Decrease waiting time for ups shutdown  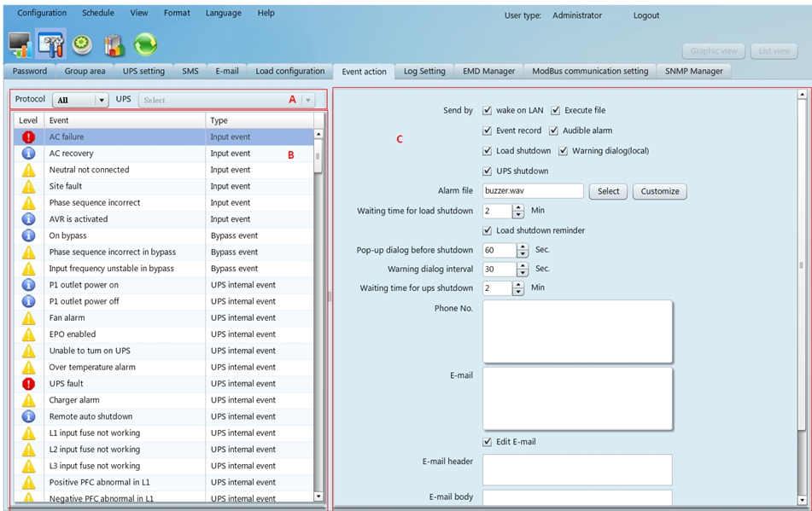(518, 292)
